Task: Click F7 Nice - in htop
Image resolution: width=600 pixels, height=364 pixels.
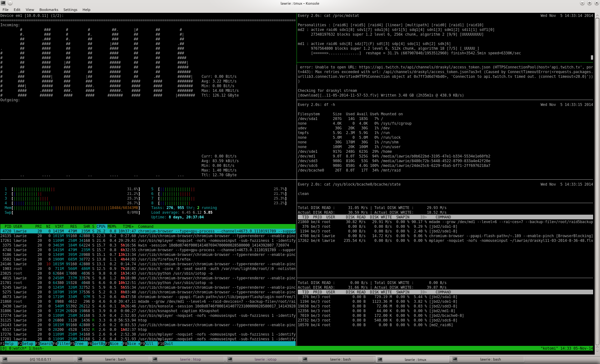Action: point(114,344)
